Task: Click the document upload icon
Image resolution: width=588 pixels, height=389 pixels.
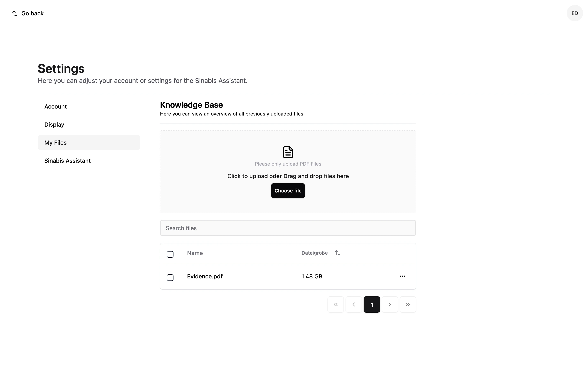Action: click(x=288, y=152)
